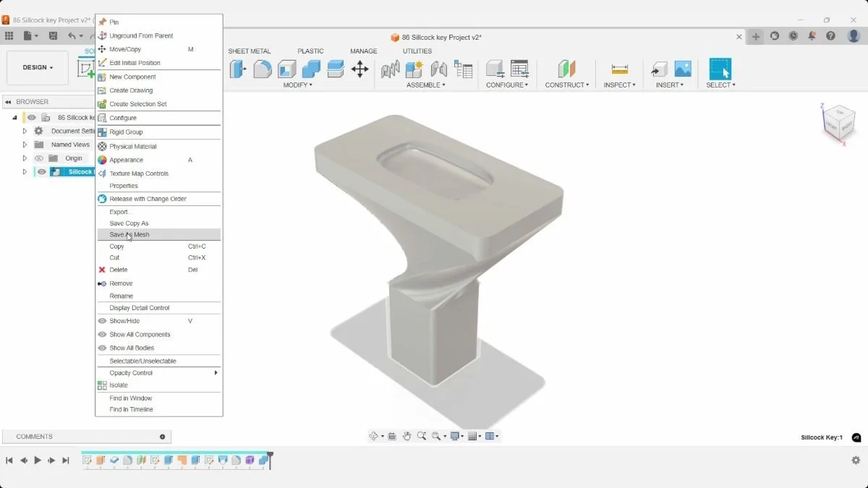Click Rigid Group icon in menu
Viewport: 868px width, 488px height.
102,132
